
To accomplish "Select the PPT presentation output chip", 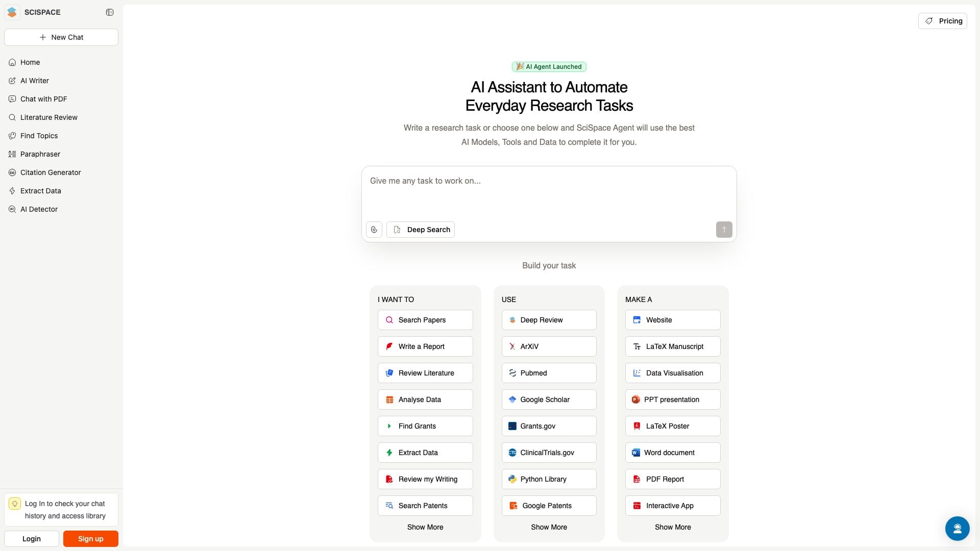I will click(x=672, y=399).
